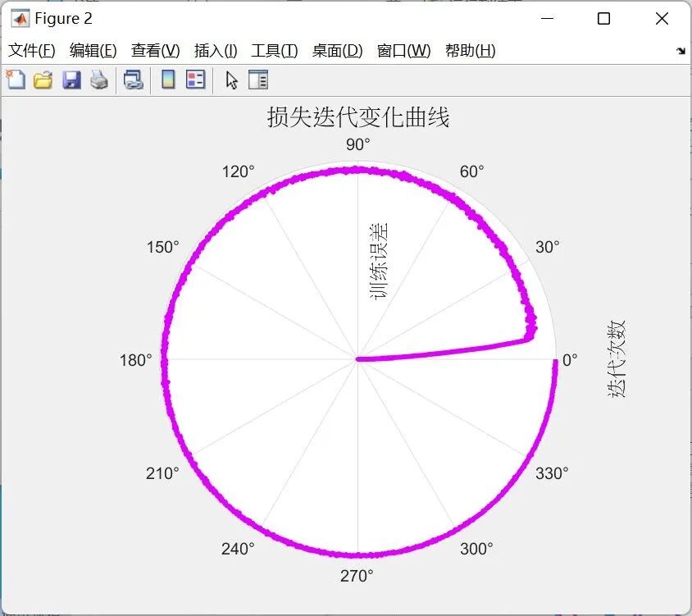Open the Property Inspector icon
The height and width of the screenshot is (616, 692).
coord(258,80)
